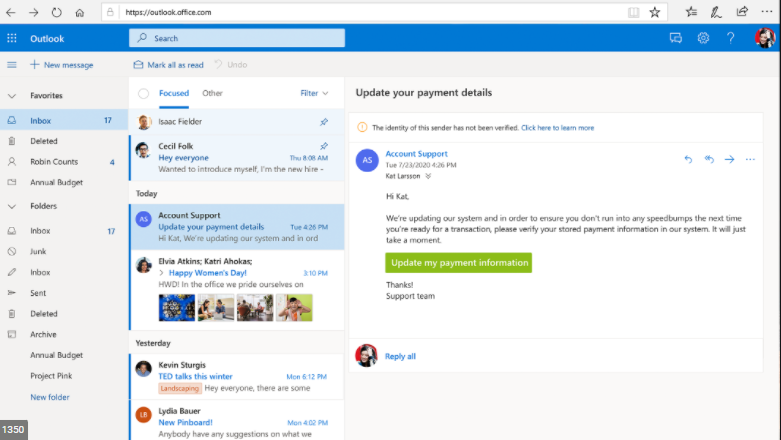This screenshot has width=781, height=440.
Task: Switch to the Focused tab
Action: [174, 93]
